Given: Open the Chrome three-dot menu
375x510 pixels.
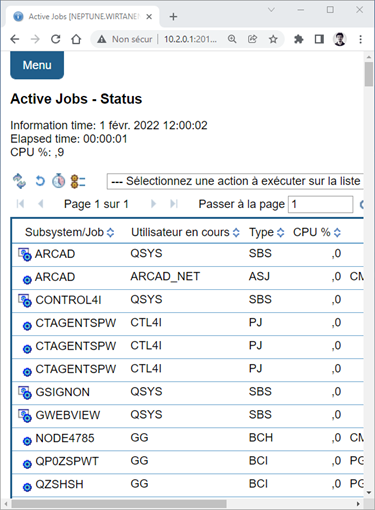Looking at the screenshot, I should click(360, 39).
